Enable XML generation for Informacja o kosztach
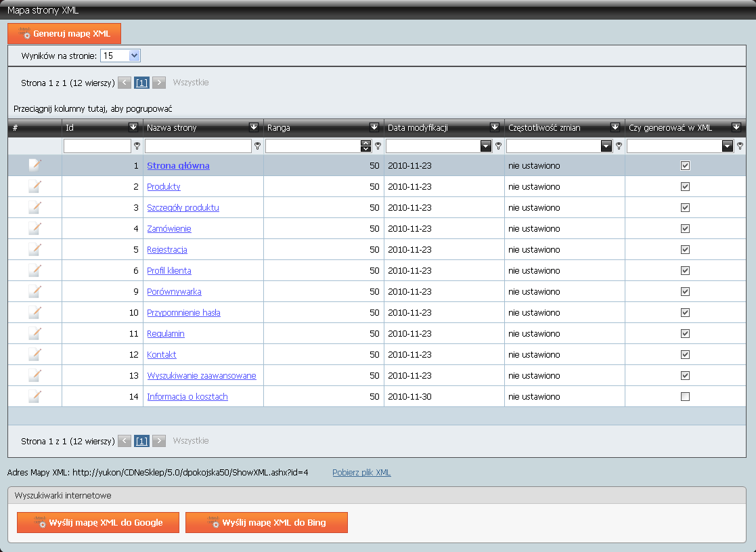The image size is (756, 552). pyautogui.click(x=685, y=396)
